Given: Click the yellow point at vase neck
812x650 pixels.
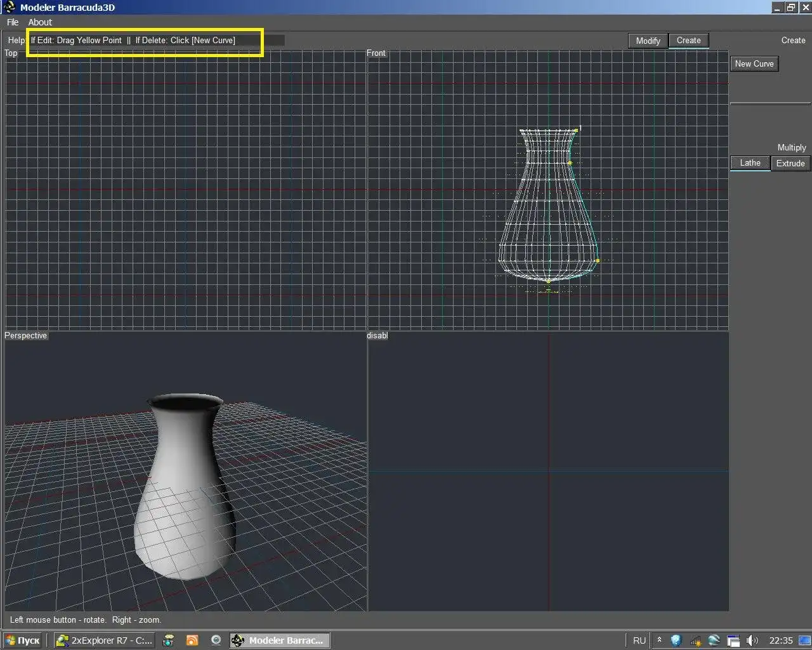Looking at the screenshot, I should point(570,163).
